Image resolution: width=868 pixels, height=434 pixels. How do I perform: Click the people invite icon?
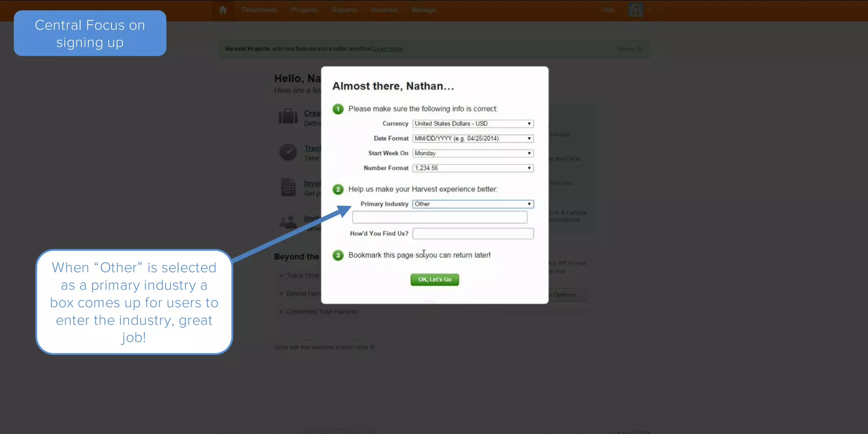pyautogui.click(x=288, y=222)
